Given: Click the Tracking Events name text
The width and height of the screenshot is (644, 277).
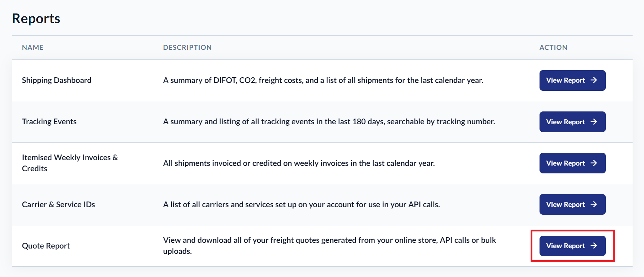Looking at the screenshot, I should [x=49, y=122].
